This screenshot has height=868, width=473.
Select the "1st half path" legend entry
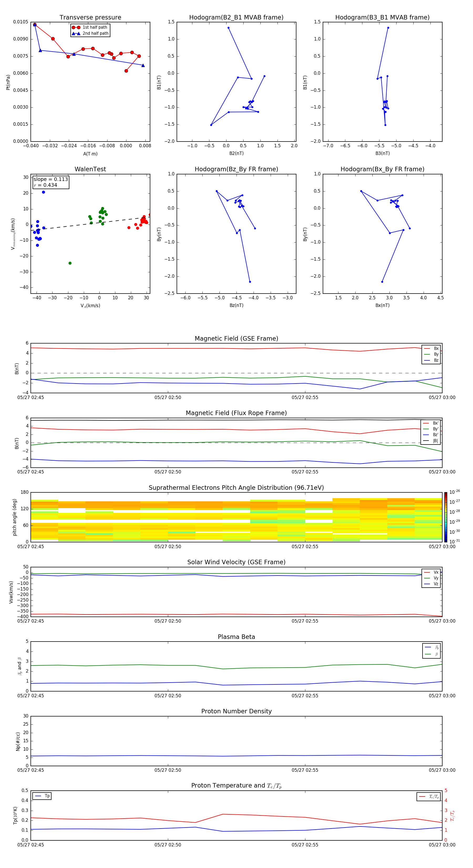coord(90,27)
